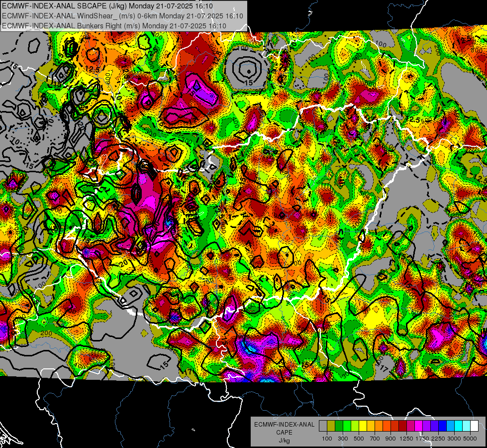Click the 100 legend value
Screen dimensions: 487x448
point(327,439)
